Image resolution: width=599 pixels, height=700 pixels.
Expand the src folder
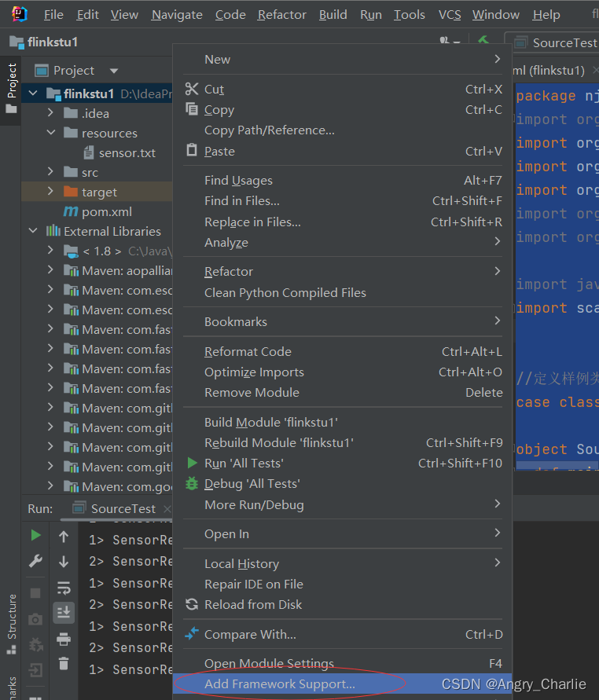tap(50, 171)
